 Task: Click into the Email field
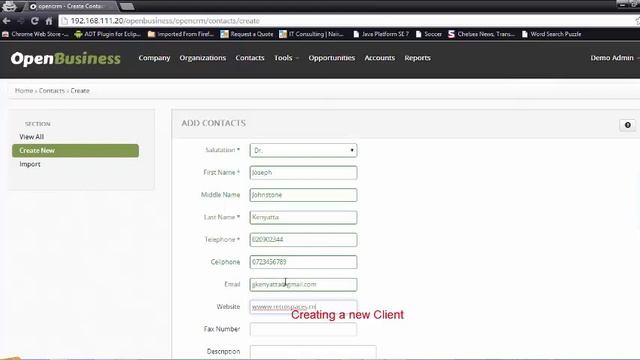303,284
